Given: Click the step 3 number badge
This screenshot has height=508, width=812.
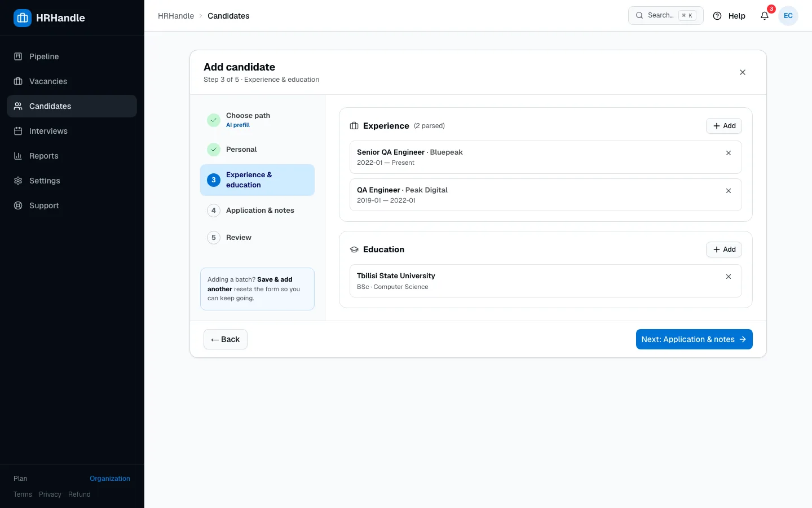Looking at the screenshot, I should tap(214, 180).
